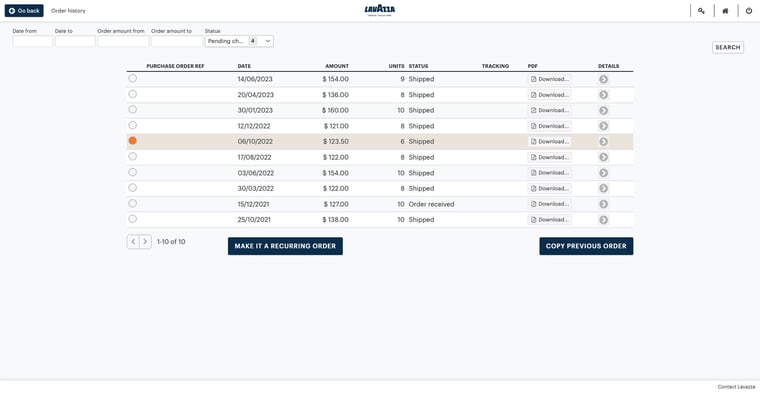Open details arrow for 03/06/2022 order

click(x=603, y=173)
